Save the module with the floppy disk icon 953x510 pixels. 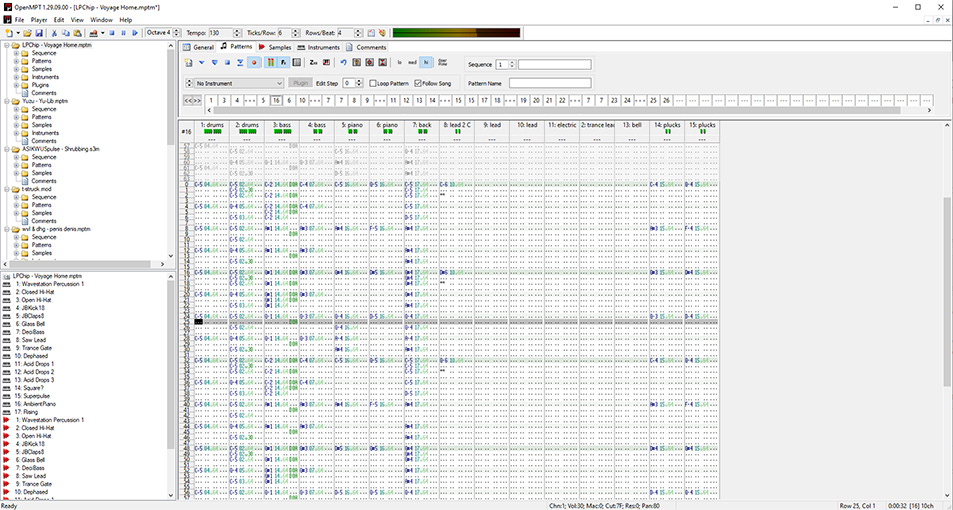(39, 33)
